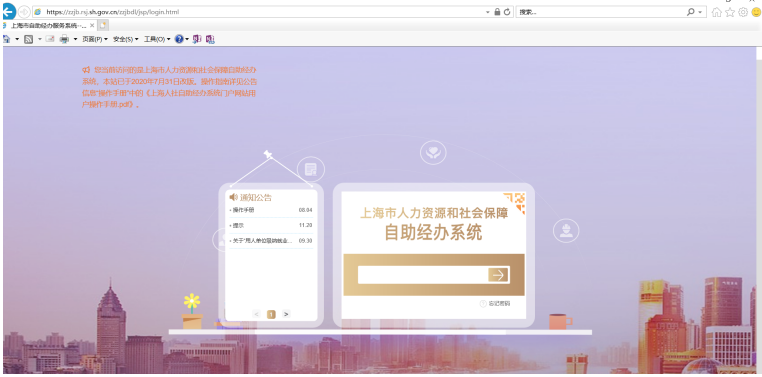Open the 提示 notice link

[238, 225]
